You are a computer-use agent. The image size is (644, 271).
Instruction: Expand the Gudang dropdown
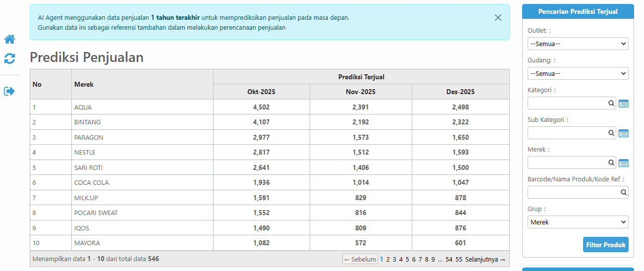[x=578, y=73]
